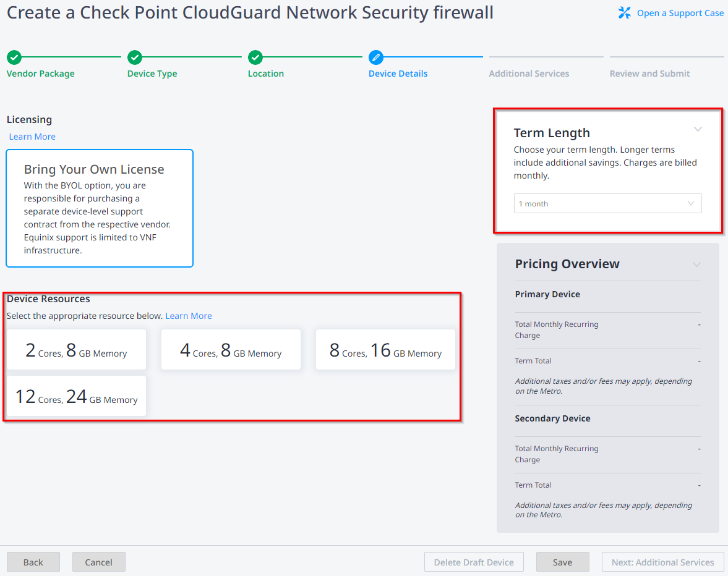The height and width of the screenshot is (576, 728).
Task: Select the Device Details step label
Action: point(398,74)
